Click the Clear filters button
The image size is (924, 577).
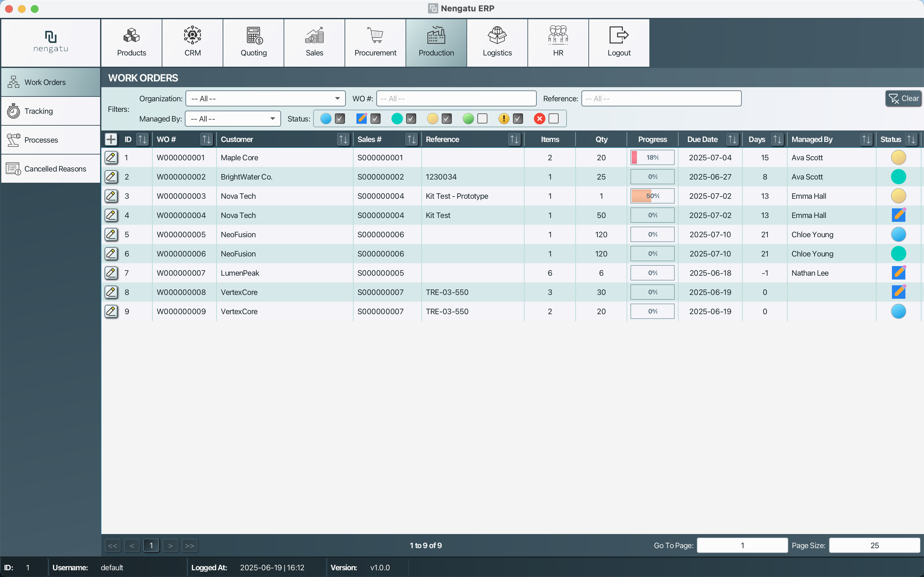(903, 98)
